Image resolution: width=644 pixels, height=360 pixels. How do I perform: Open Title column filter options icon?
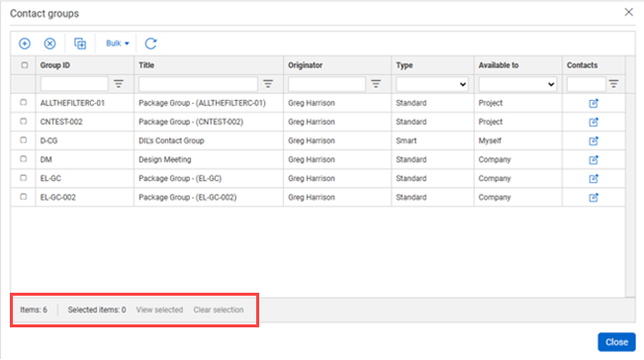point(268,84)
